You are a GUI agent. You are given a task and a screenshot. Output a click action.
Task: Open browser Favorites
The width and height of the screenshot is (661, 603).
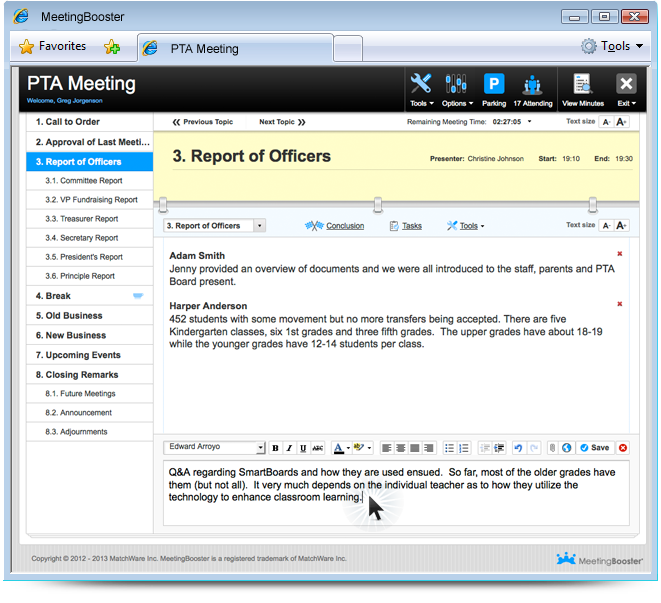pos(53,46)
